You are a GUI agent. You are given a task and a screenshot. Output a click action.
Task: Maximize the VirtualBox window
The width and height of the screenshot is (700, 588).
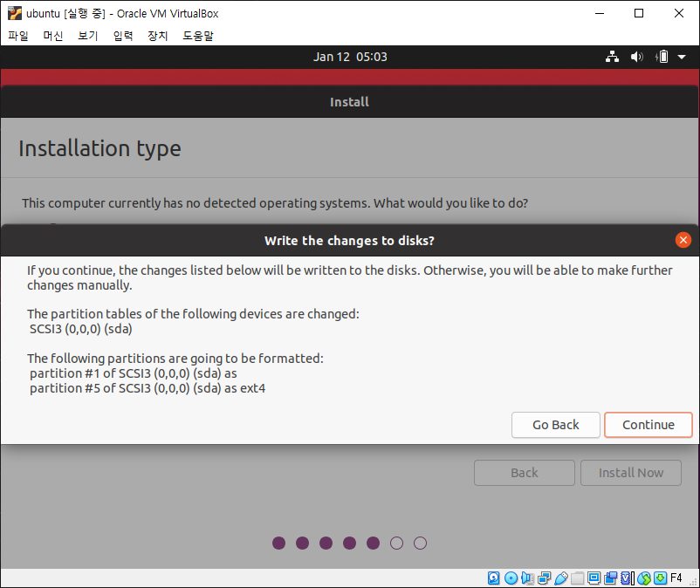point(639,13)
